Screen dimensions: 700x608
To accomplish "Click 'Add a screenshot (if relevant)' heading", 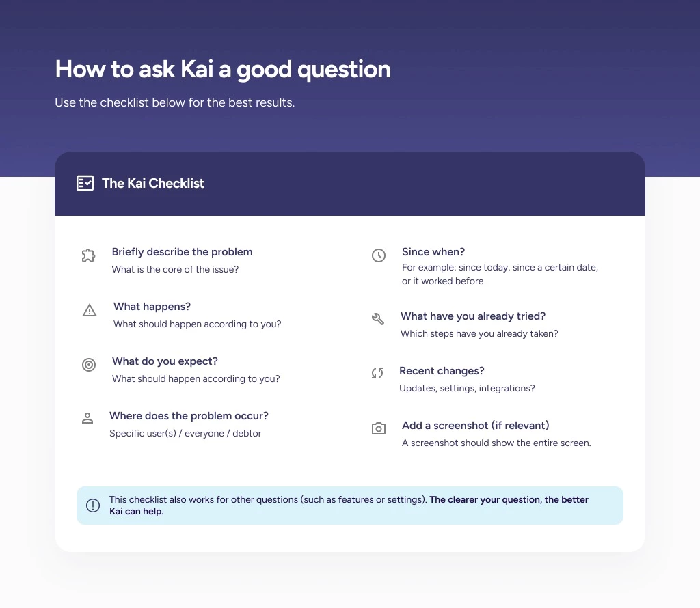I will pyautogui.click(x=476, y=426).
